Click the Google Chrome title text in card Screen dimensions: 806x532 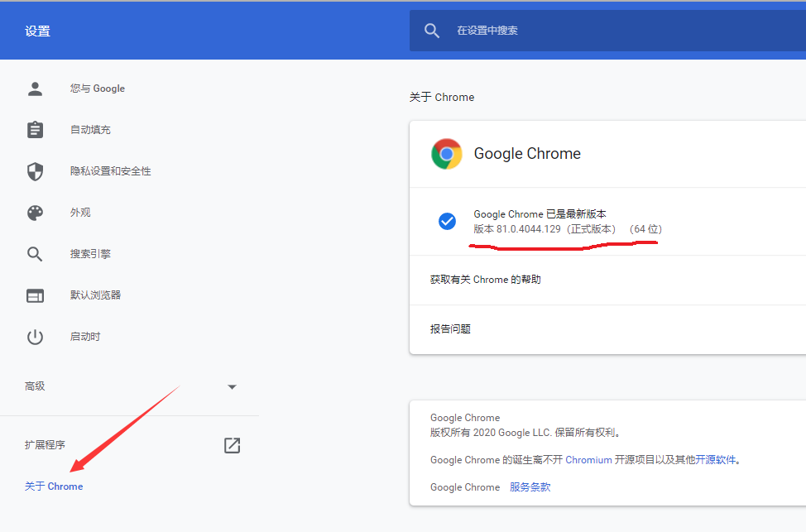527,154
